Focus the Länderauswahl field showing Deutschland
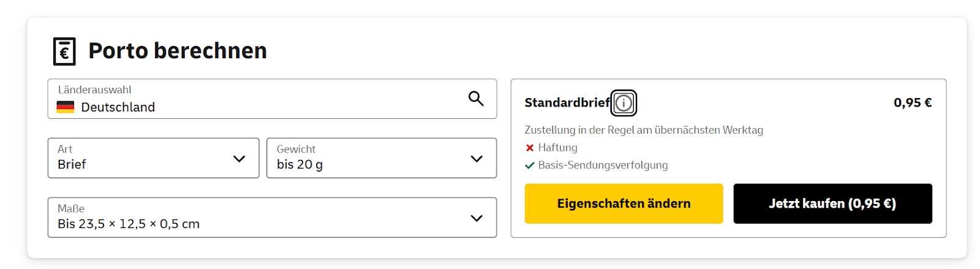 click(257, 99)
